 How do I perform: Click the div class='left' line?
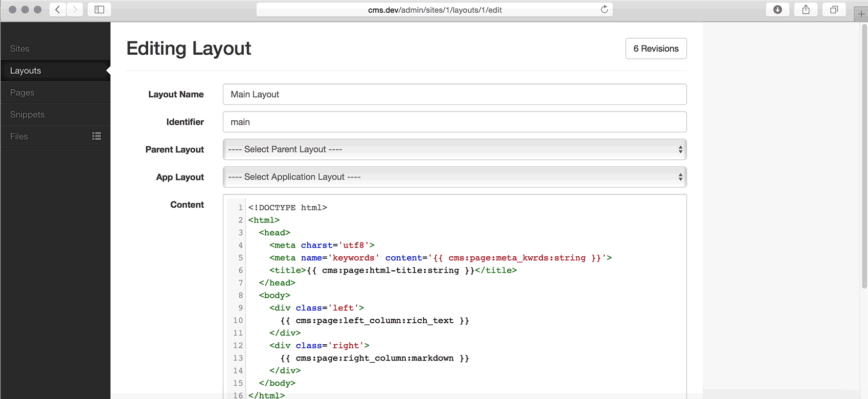pos(317,308)
